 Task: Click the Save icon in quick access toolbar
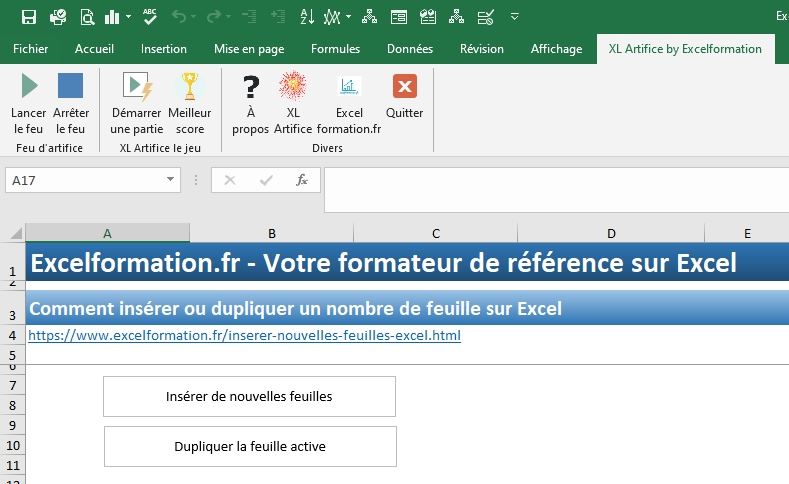click(x=29, y=17)
